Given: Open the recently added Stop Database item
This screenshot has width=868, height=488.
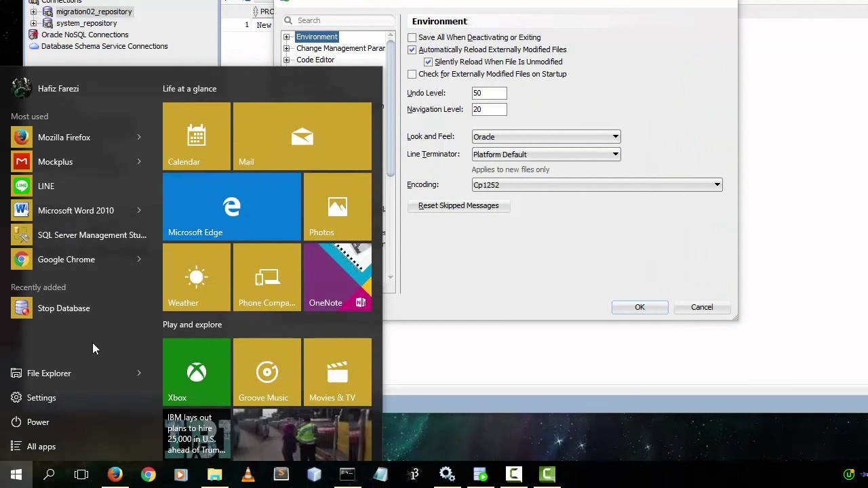Looking at the screenshot, I should pos(79,308).
